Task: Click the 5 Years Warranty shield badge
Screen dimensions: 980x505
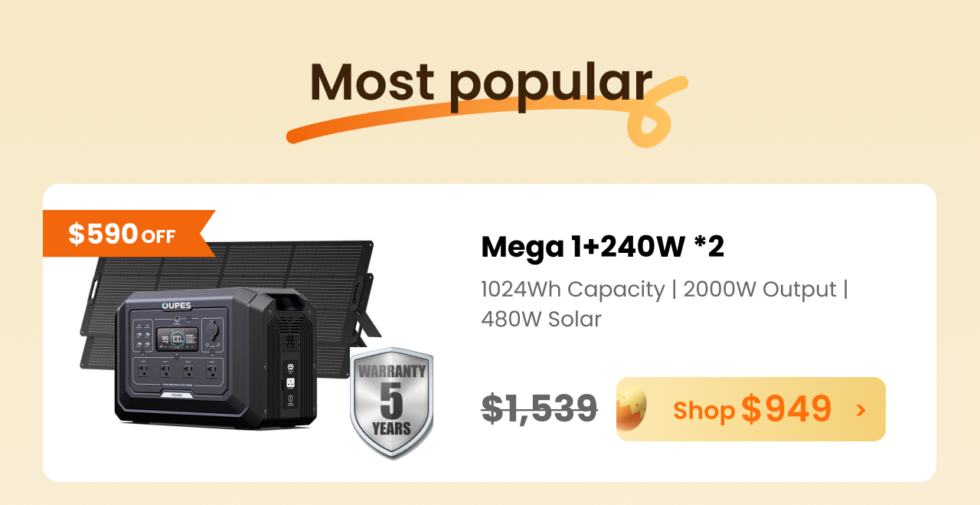Action: tap(391, 403)
